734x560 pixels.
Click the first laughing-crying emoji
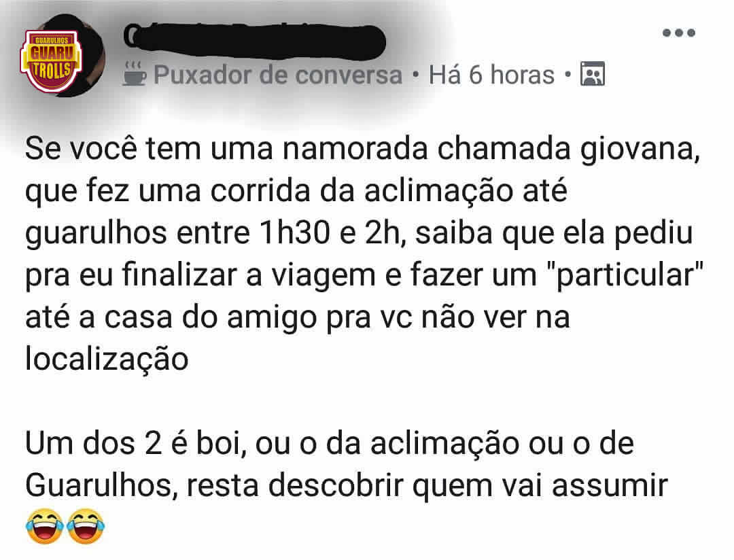(x=44, y=527)
